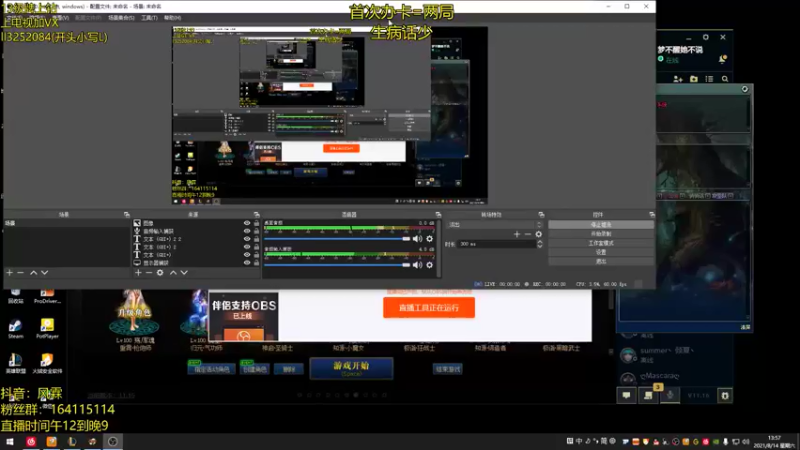Toggle the lock on the 显示器捕获 source
This screenshot has height=450, width=800.
pyautogui.click(x=257, y=263)
